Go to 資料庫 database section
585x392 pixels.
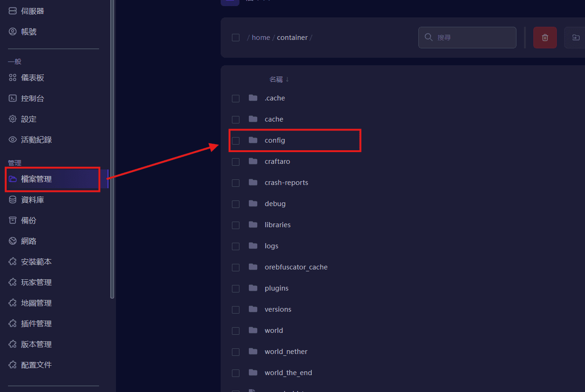[32, 200]
